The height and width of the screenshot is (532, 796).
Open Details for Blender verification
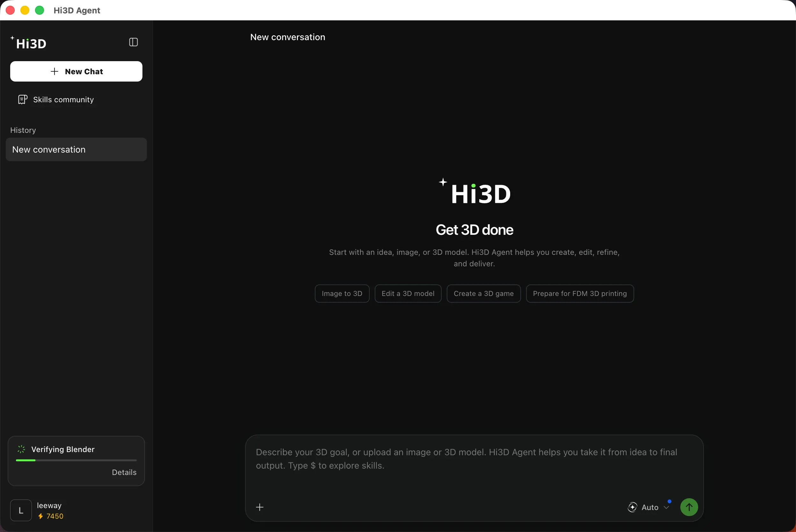pyautogui.click(x=124, y=472)
